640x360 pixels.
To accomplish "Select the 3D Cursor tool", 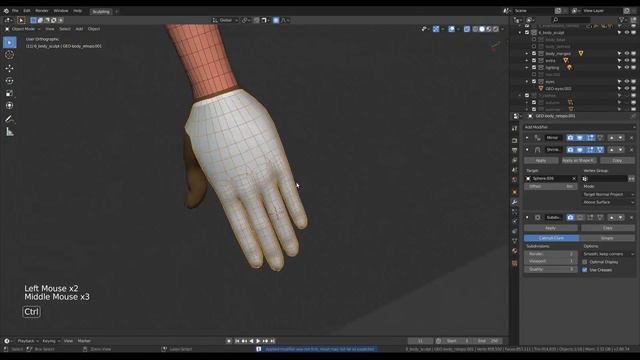I will pos(9,55).
